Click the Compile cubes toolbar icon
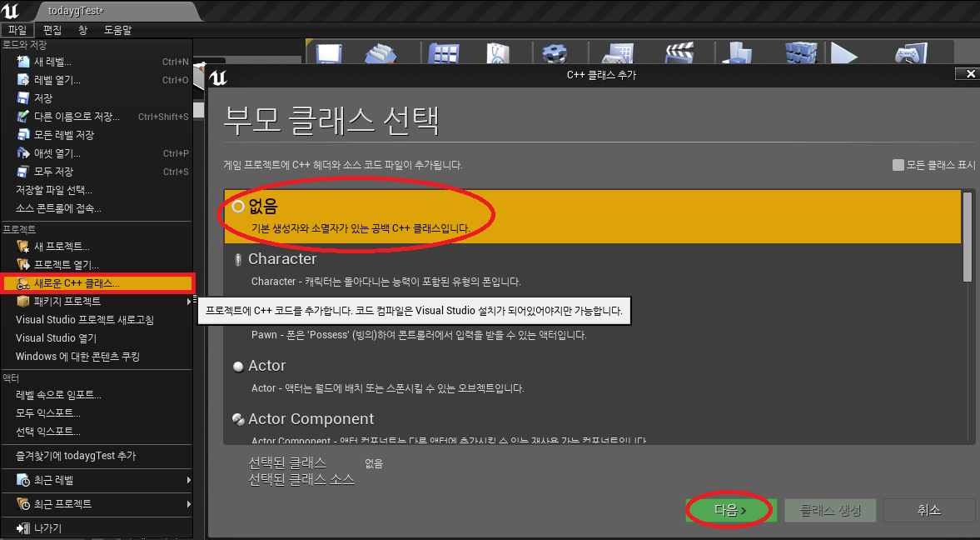This screenshot has width=980, height=540. coord(801,53)
